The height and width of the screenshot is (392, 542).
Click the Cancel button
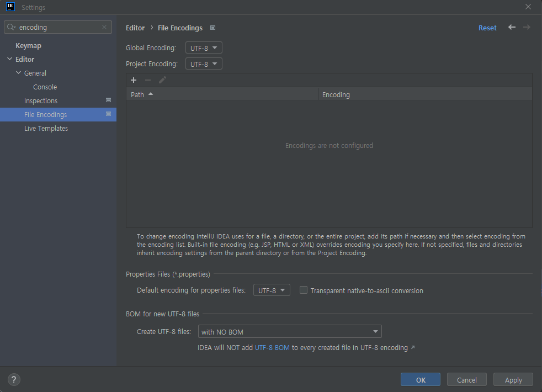tap(466, 379)
